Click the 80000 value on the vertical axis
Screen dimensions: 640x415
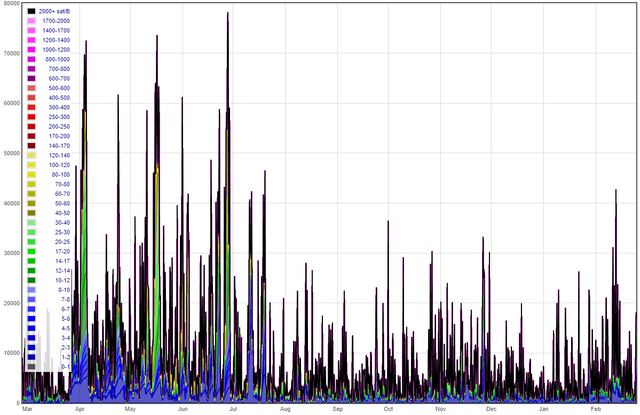tap(11, 3)
